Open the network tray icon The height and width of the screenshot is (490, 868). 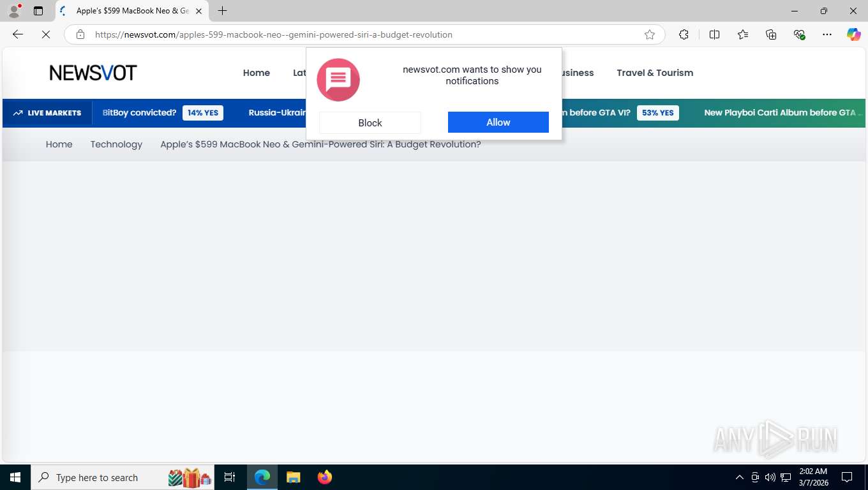click(x=786, y=477)
